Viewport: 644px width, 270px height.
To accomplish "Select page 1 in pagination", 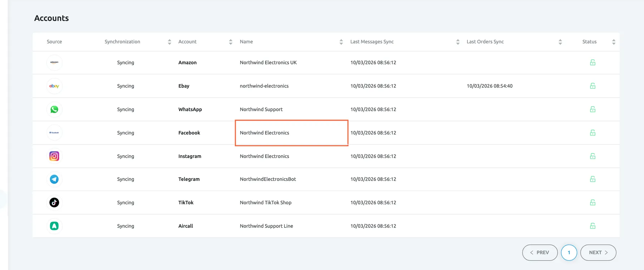I will [x=569, y=252].
